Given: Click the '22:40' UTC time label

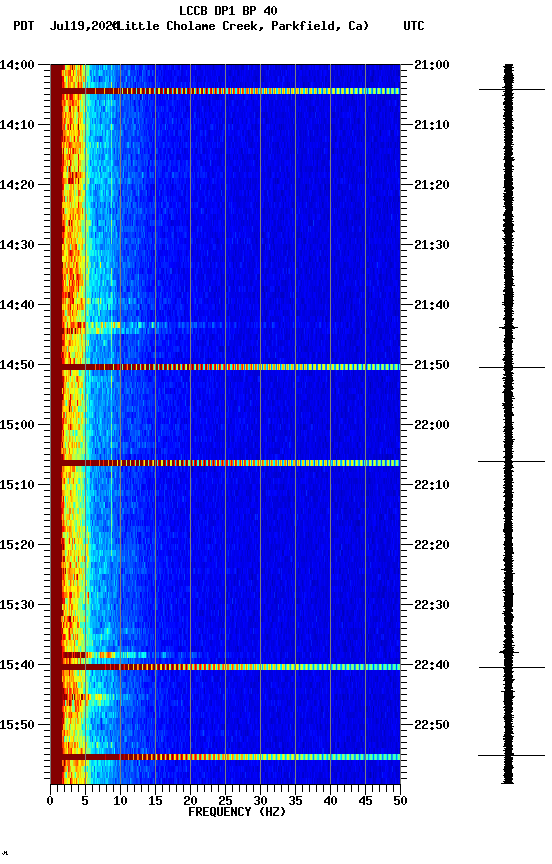Looking at the screenshot, I should pyautogui.click(x=432, y=666).
